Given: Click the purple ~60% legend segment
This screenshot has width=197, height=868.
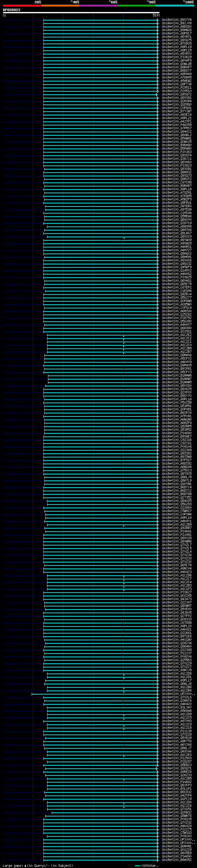Looking at the screenshot, I should tap(98, 6).
